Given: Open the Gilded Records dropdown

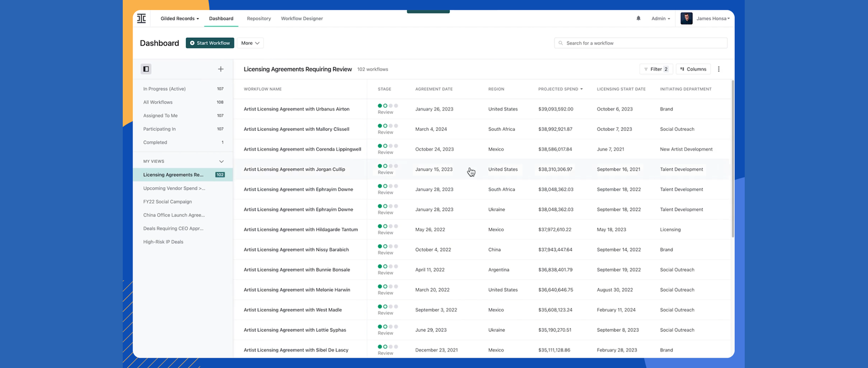Looking at the screenshot, I should pyautogui.click(x=180, y=18).
